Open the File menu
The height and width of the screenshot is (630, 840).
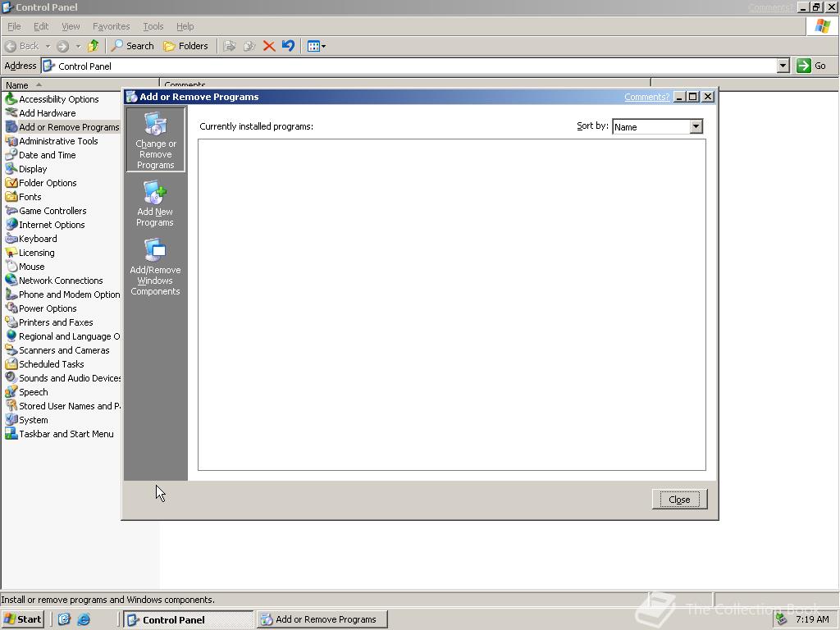[x=14, y=26]
